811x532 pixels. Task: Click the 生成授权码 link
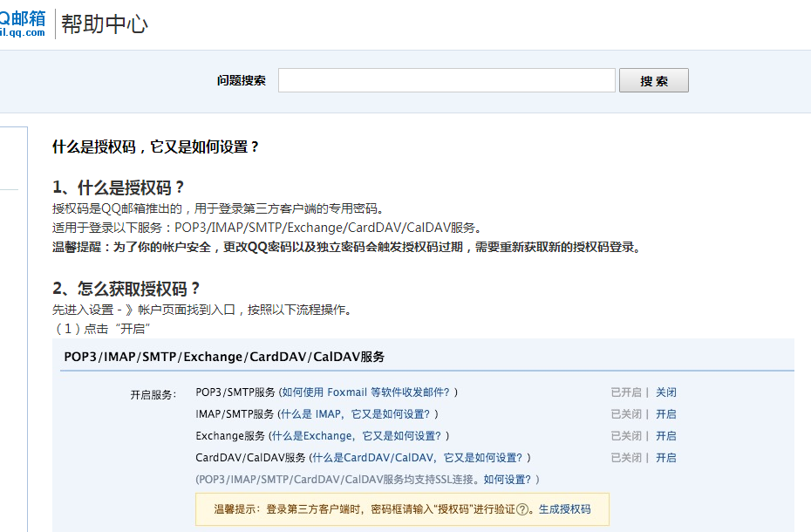click(564, 509)
